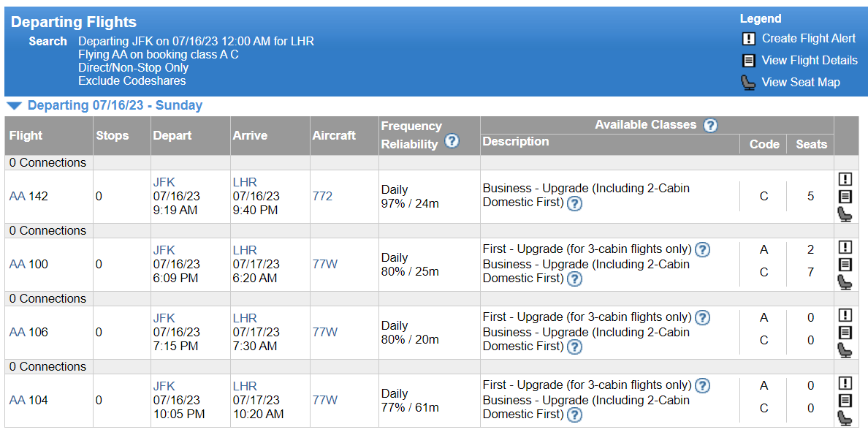
Task: Open the AA 142 flight link
Action: coord(18,196)
